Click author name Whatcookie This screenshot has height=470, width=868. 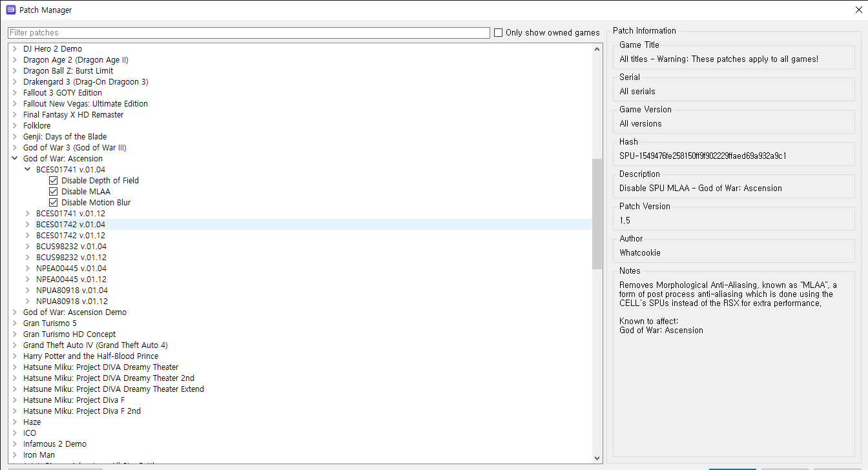[640, 253]
